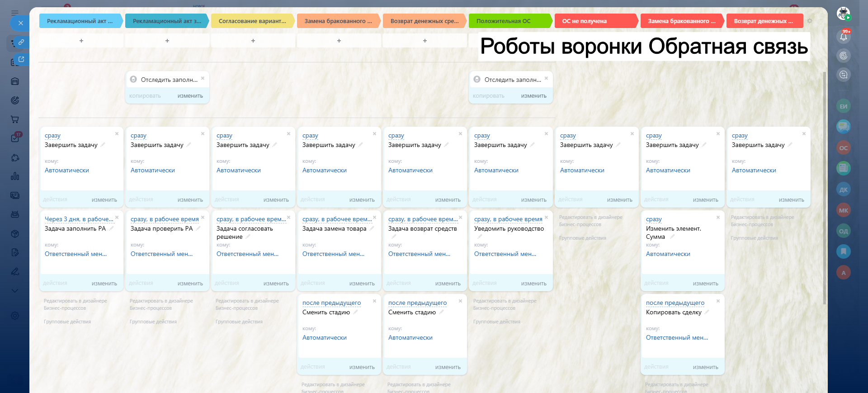Open the bookmark chat icon in right panel
The image size is (868, 393).
coord(844,251)
